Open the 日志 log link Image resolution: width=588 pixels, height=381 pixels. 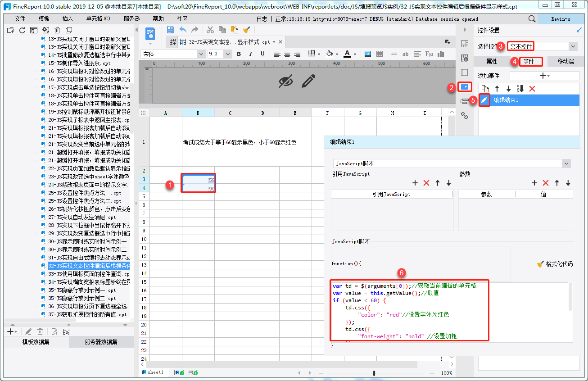[262, 19]
